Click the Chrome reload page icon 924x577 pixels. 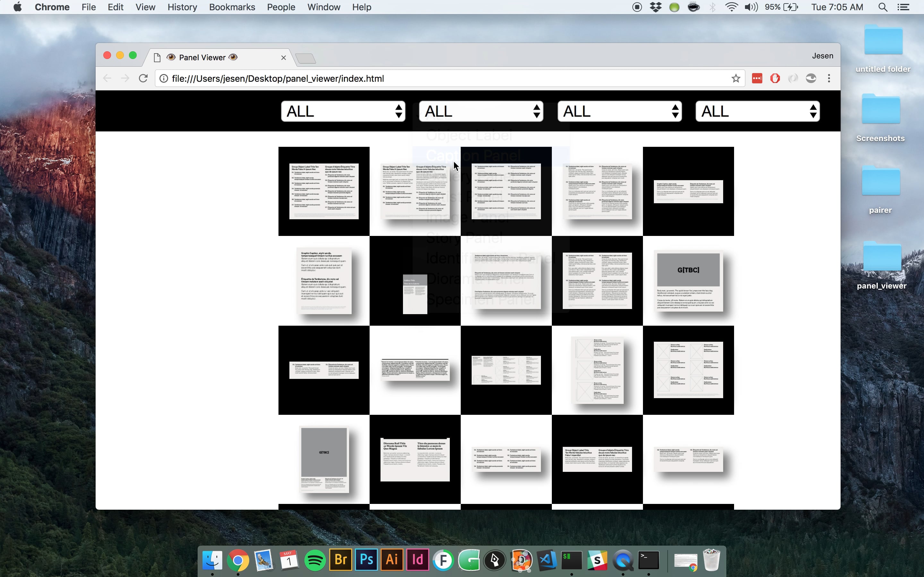pos(143,78)
